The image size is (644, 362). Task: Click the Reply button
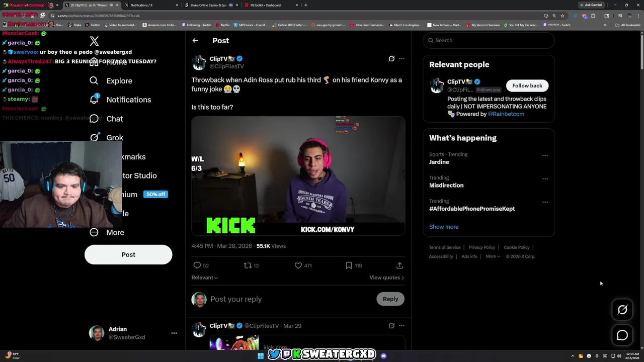coord(390,299)
